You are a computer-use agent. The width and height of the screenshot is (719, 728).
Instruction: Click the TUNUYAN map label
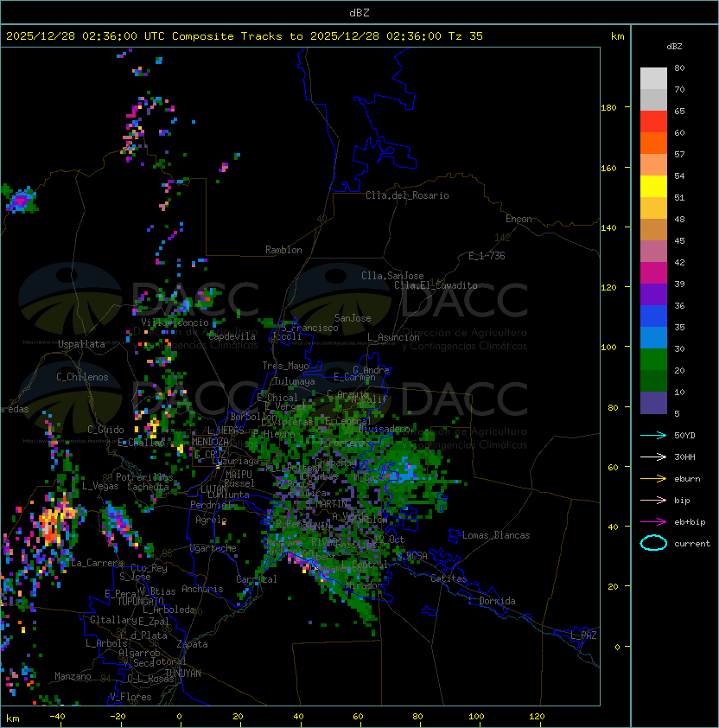(183, 674)
